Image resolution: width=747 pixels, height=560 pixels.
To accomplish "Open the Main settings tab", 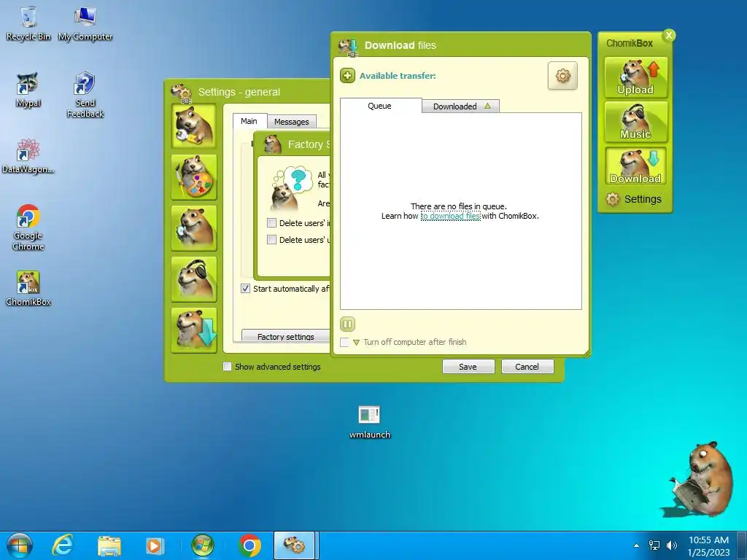I will tap(249, 121).
